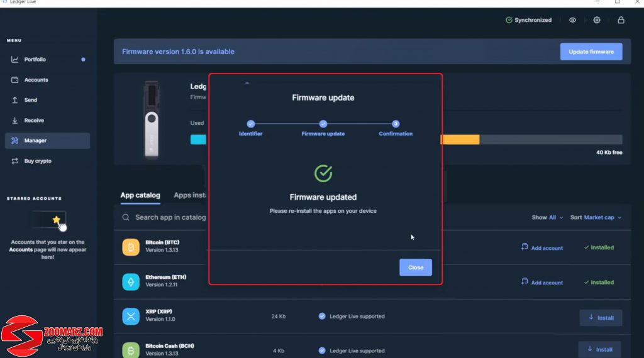Click the Update firmware button

(x=591, y=52)
